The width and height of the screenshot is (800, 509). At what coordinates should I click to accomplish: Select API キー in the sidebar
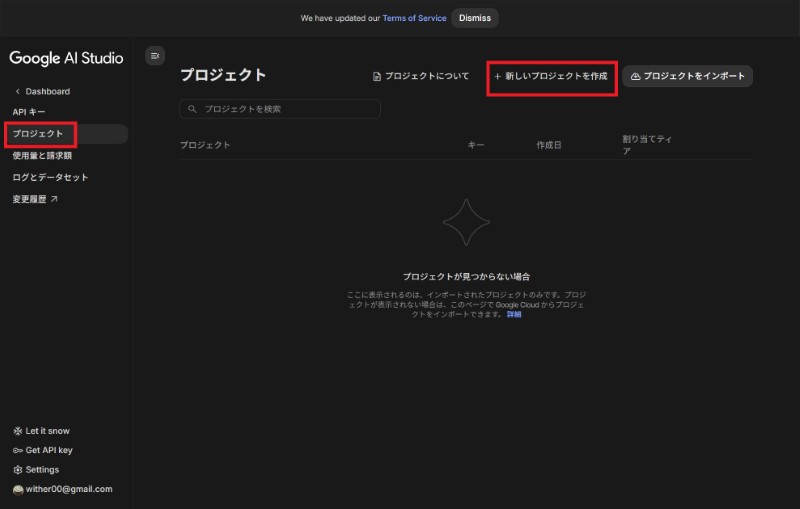[x=29, y=111]
